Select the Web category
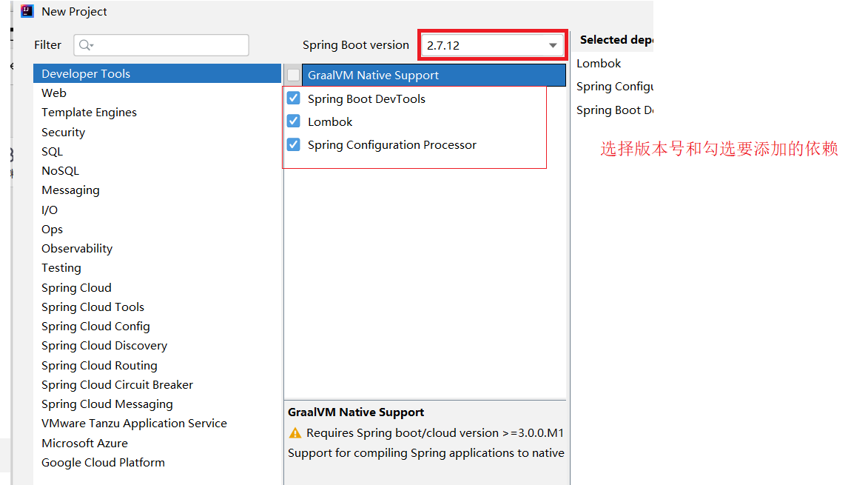Image resolution: width=868 pixels, height=485 pixels. point(53,93)
